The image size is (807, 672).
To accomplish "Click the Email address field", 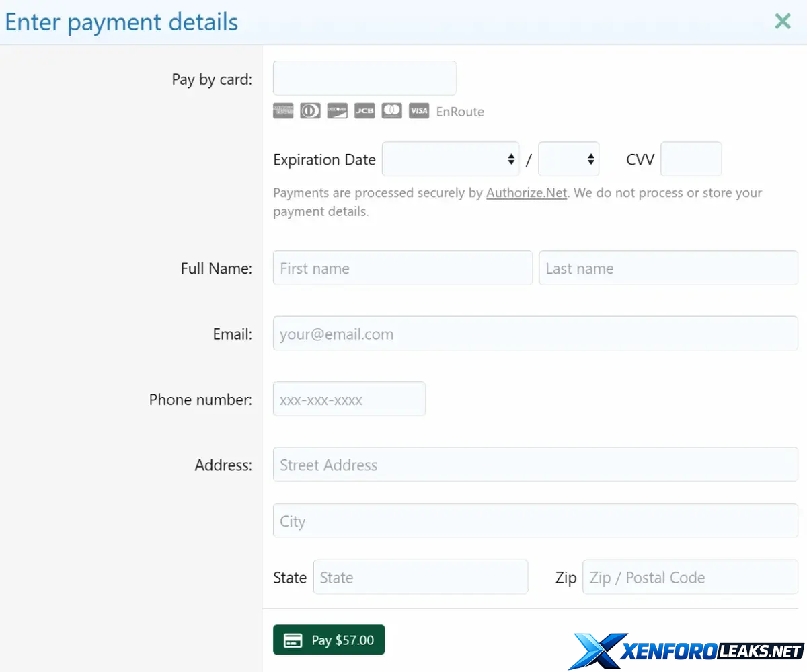I will click(x=535, y=334).
